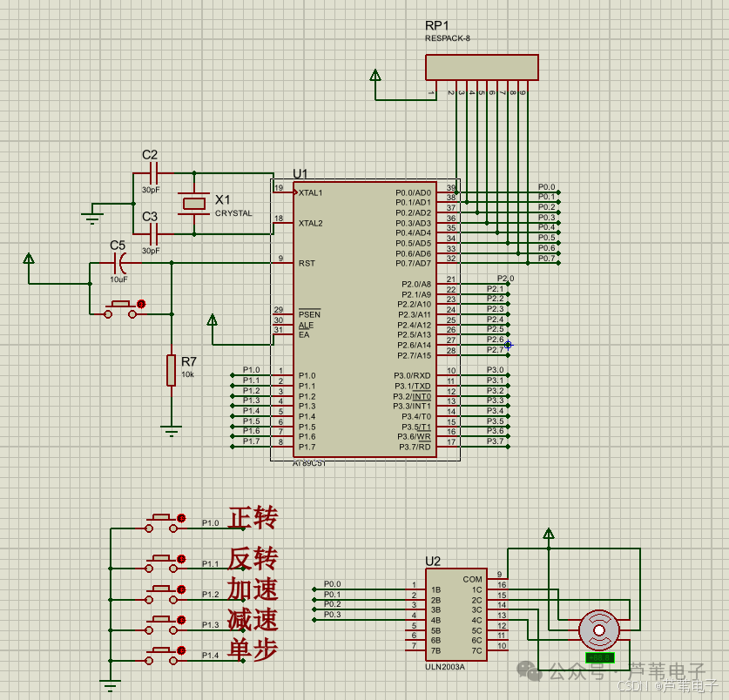Click the blue marker beside P2.6 label
The height and width of the screenshot is (700, 729).
(x=508, y=345)
